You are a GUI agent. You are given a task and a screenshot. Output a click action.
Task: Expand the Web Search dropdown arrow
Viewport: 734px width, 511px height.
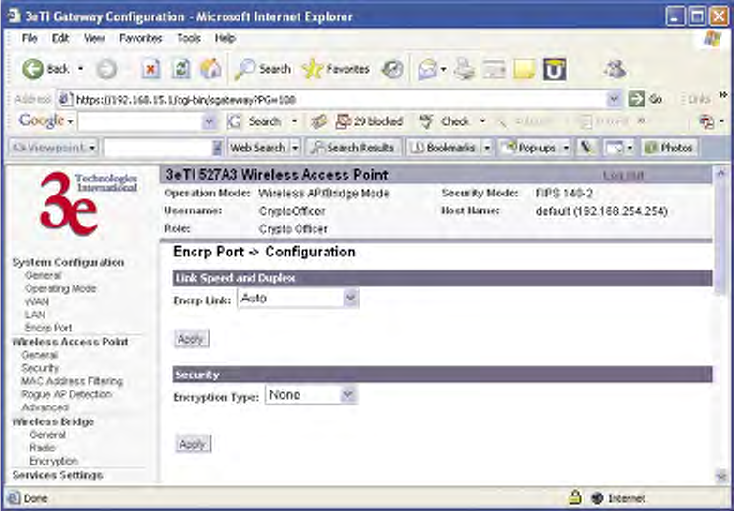tap(295, 148)
